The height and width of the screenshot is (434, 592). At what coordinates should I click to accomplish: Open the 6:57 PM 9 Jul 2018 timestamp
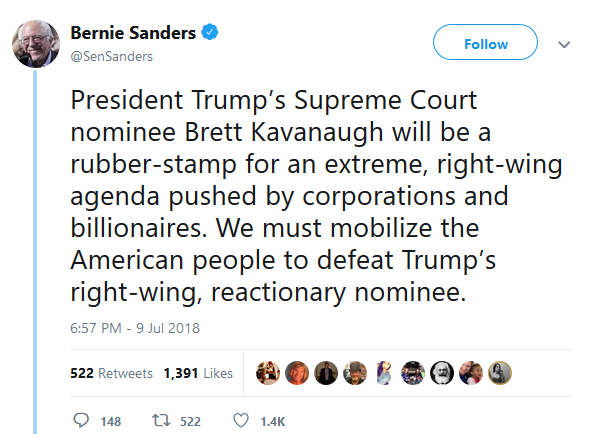click(135, 328)
